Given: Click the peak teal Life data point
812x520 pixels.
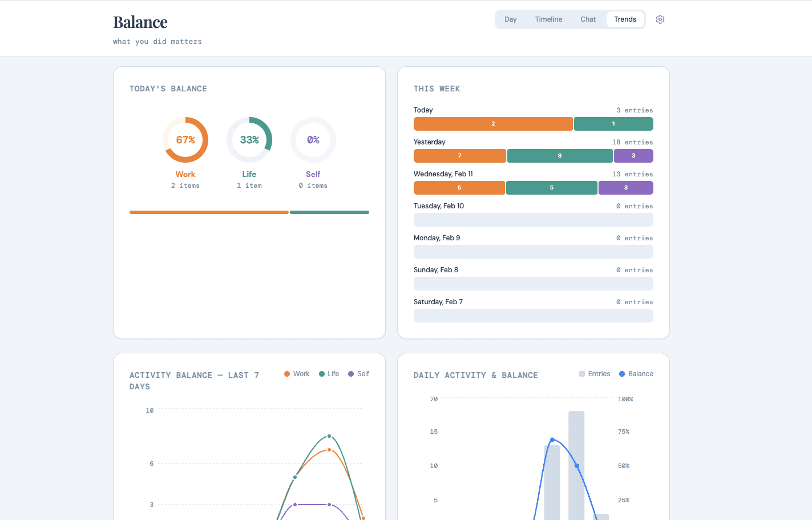Looking at the screenshot, I should click(329, 436).
